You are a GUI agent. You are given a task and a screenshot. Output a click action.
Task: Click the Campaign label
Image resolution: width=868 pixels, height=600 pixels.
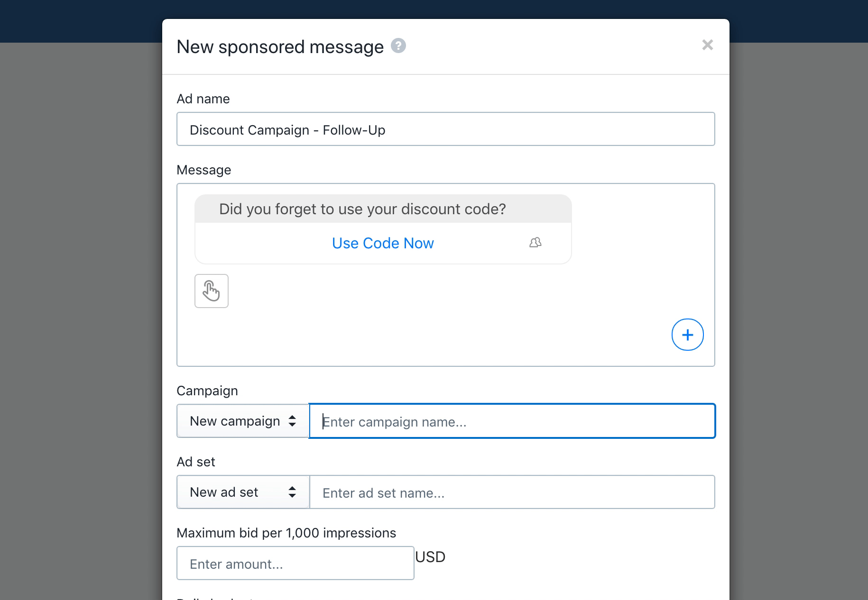pos(207,391)
